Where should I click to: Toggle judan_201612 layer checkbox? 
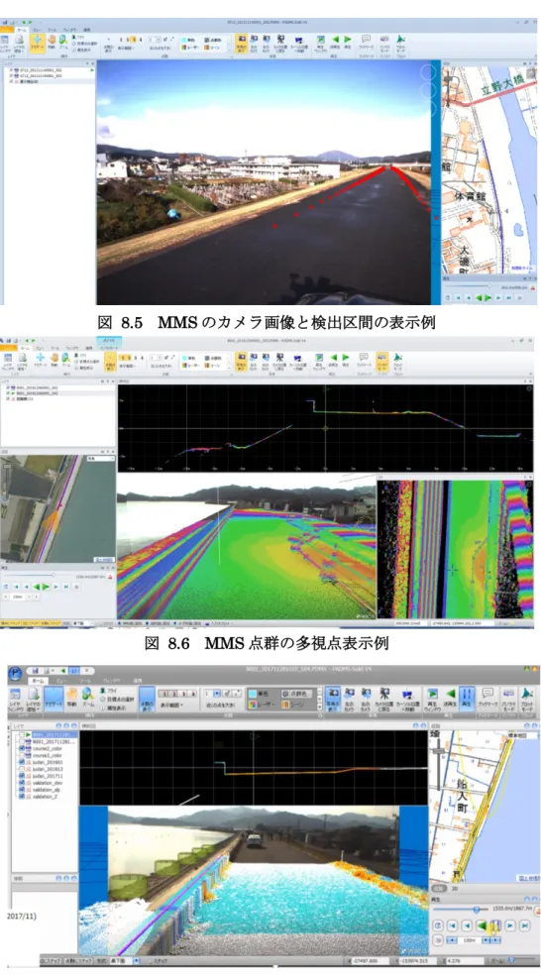[x=21, y=769]
